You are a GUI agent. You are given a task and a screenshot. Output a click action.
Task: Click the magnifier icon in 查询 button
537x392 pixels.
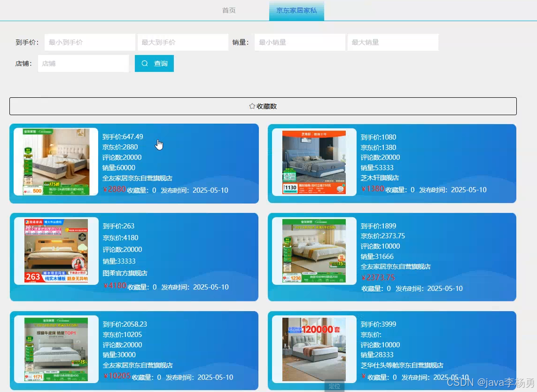click(145, 63)
